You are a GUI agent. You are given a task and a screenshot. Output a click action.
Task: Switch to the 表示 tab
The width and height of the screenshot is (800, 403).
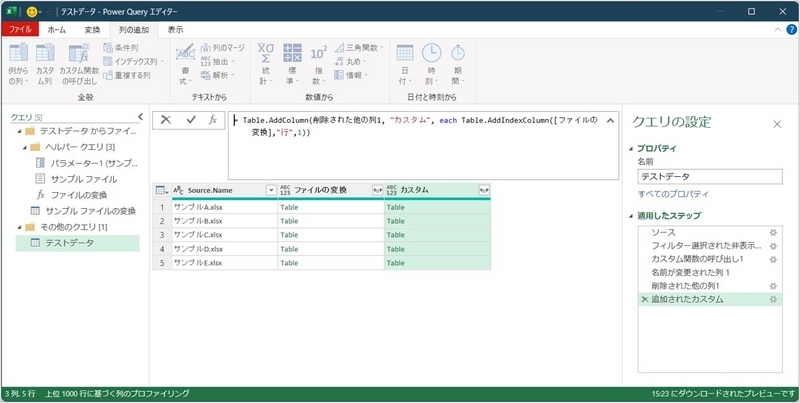(176, 30)
